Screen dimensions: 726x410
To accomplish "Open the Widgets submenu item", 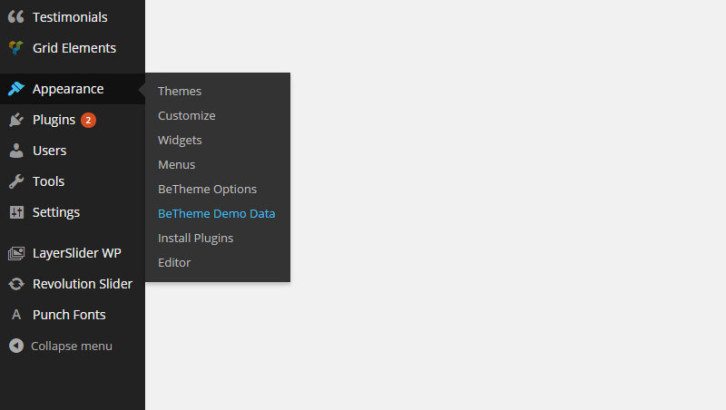I will click(x=180, y=140).
